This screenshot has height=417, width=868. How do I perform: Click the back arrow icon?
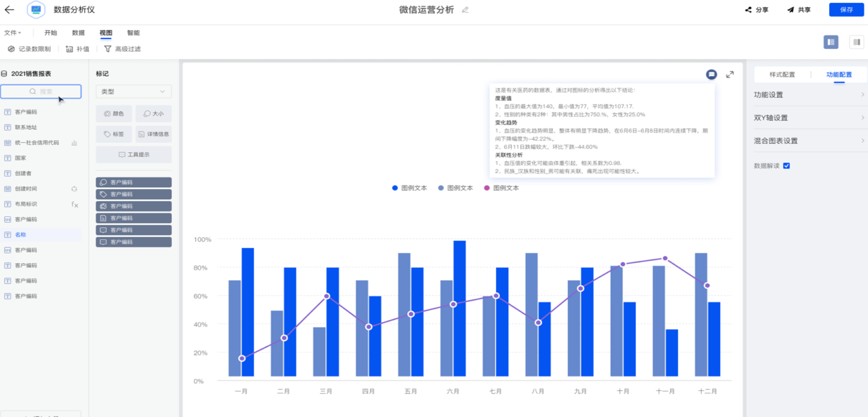tap(9, 9)
